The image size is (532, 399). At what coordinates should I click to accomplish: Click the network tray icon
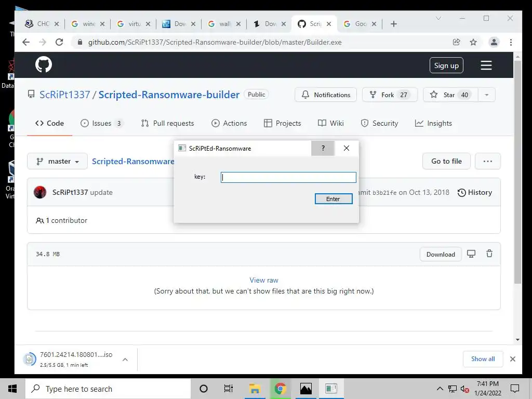(x=453, y=389)
